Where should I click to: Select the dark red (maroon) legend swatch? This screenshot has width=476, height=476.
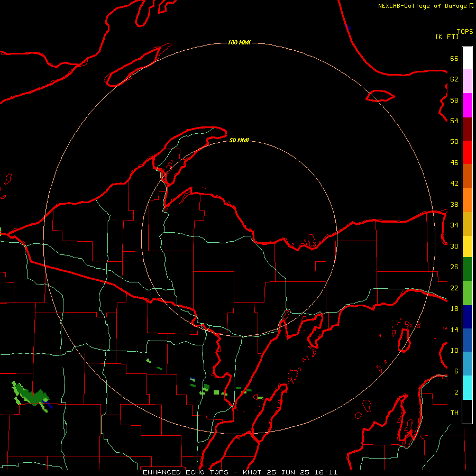(467, 129)
